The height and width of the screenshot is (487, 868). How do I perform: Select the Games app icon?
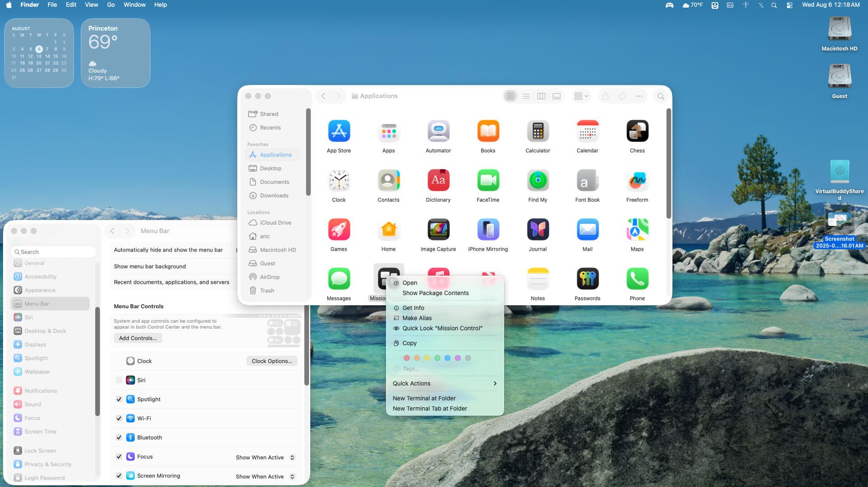click(x=339, y=229)
